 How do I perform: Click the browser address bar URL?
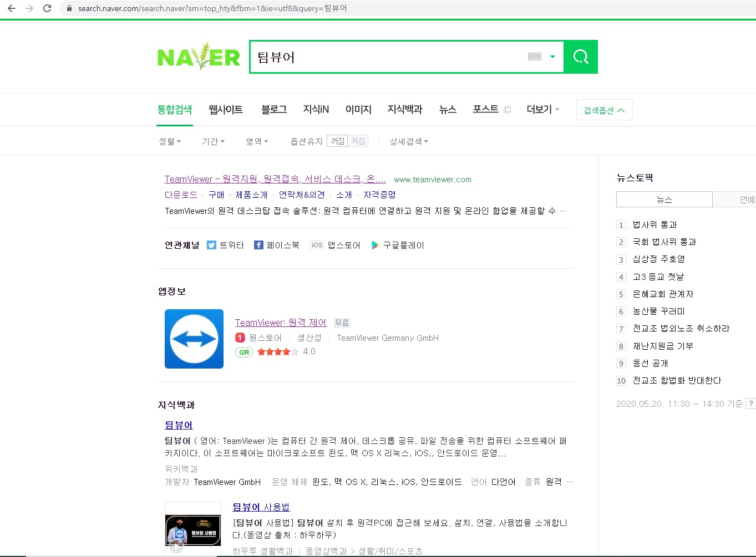tap(212, 8)
